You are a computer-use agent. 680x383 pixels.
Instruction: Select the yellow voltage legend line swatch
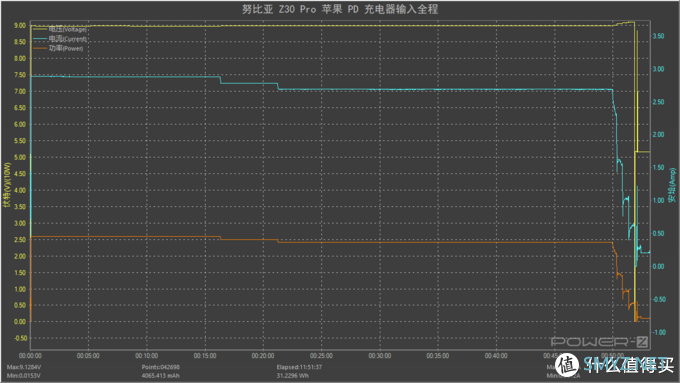coord(40,29)
